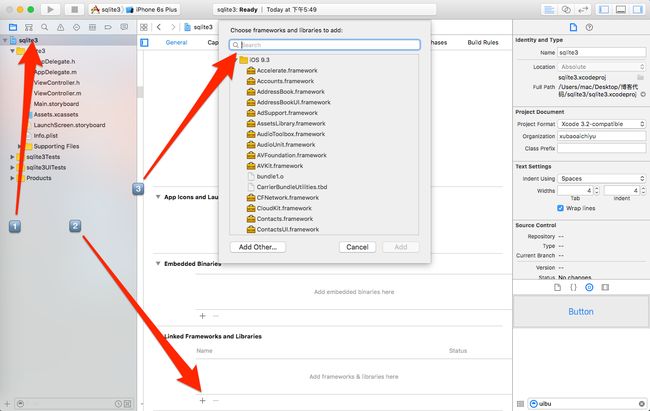Clear the library filter field
This screenshot has width=650, height=411.
pyautogui.click(x=642, y=404)
